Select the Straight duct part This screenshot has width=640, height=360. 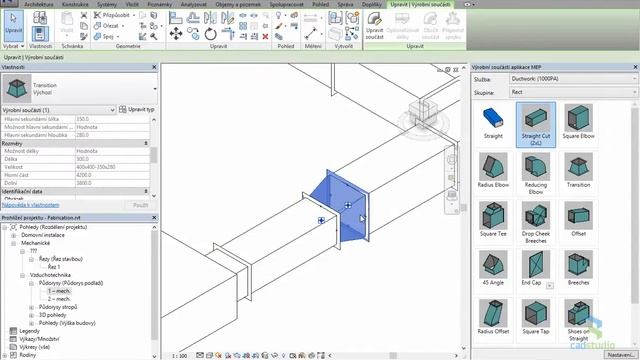tap(493, 124)
